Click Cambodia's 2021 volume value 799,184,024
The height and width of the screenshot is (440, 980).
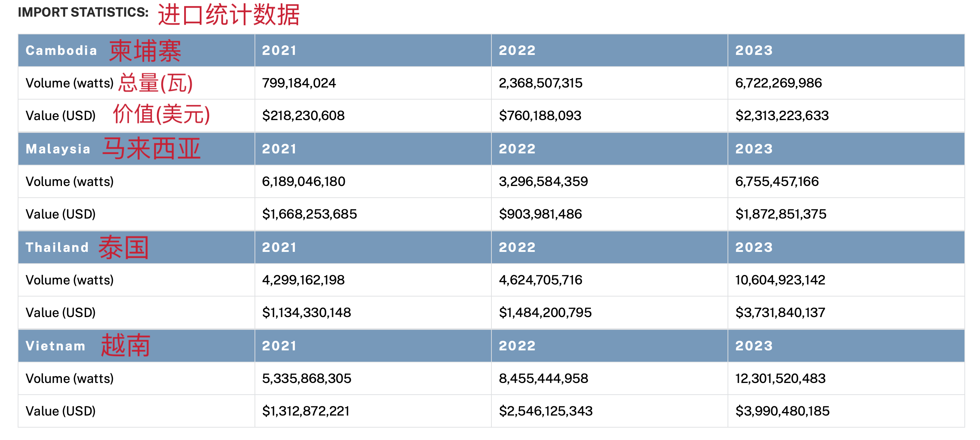tap(299, 83)
